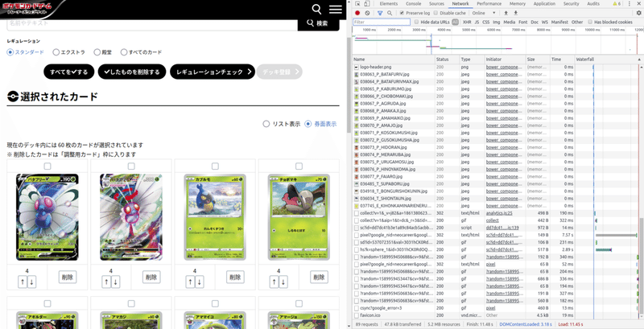Open the Application tab

(544, 4)
